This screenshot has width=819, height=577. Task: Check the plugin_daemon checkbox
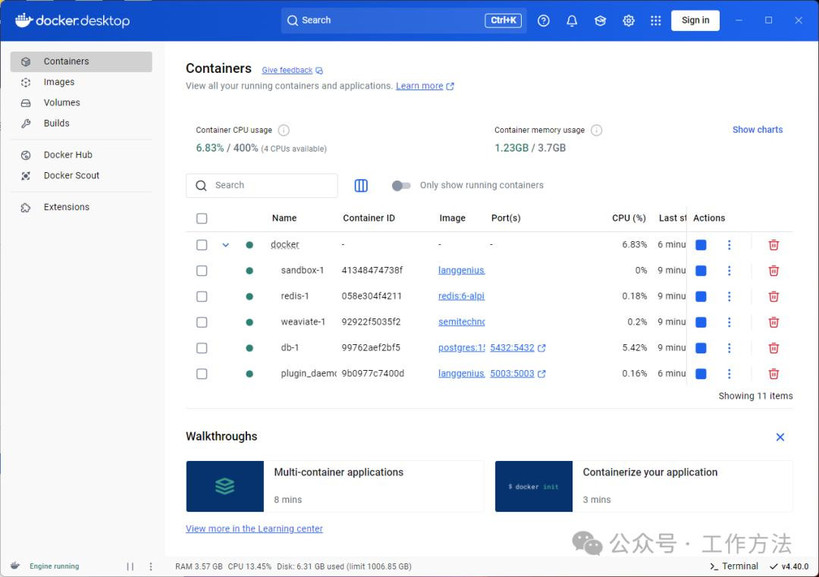pos(202,374)
